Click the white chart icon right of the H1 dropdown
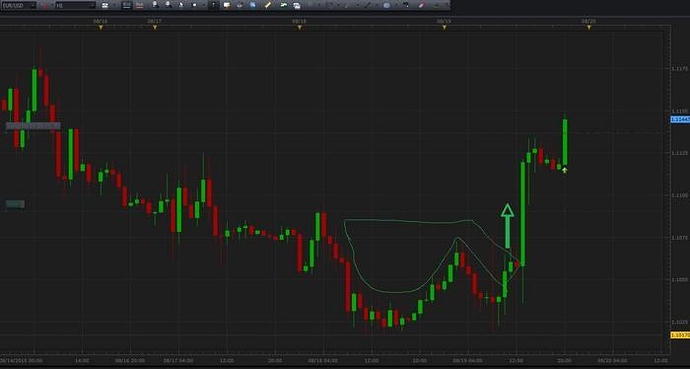690x369 pixels. click(x=105, y=5)
